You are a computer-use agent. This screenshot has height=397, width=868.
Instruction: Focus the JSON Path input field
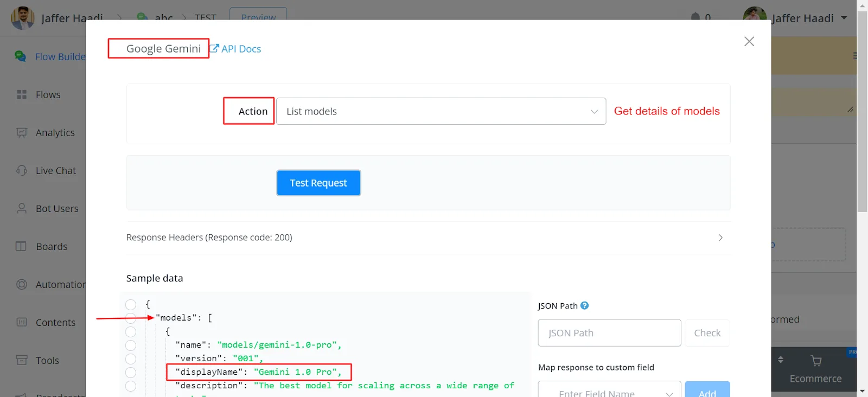click(609, 333)
